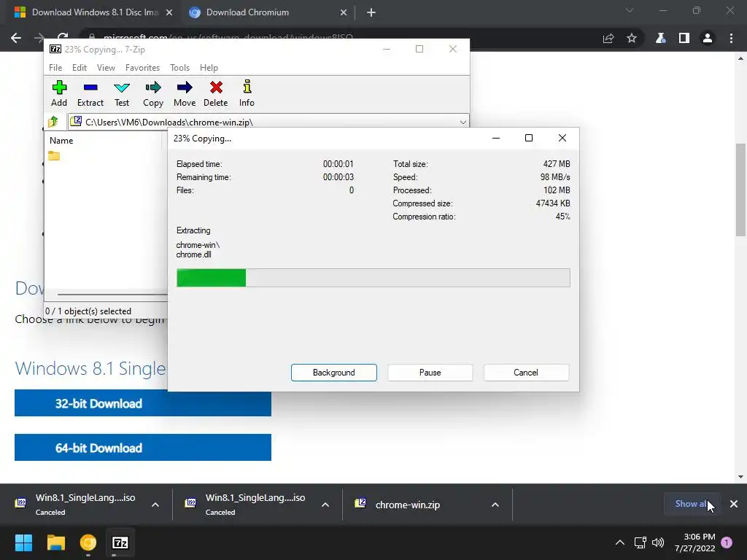
Task: Click the red Delete icon
Action: click(216, 93)
